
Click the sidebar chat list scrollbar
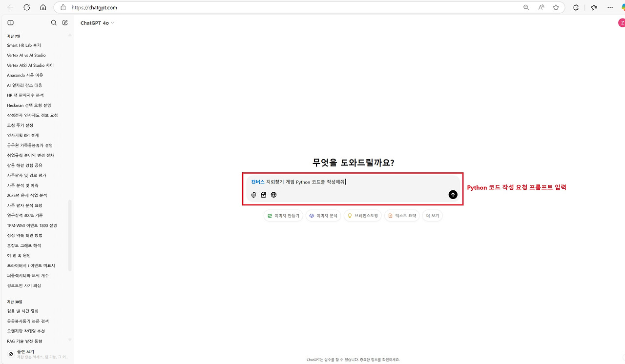click(70, 235)
